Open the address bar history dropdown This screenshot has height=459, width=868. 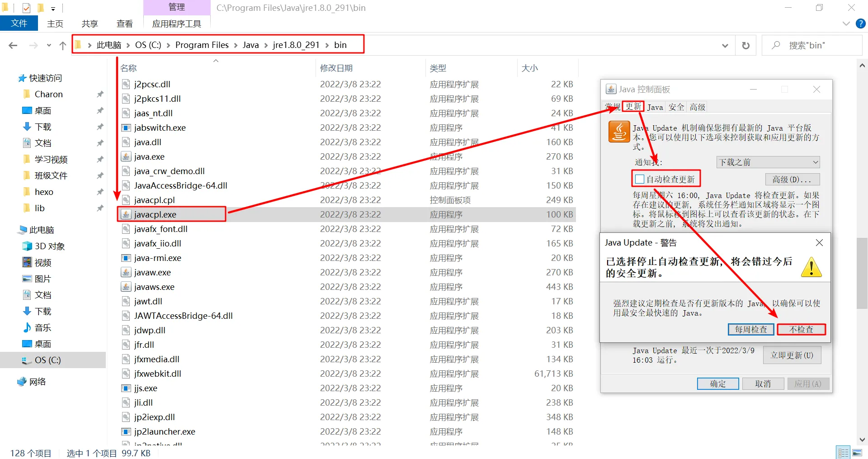pos(725,45)
